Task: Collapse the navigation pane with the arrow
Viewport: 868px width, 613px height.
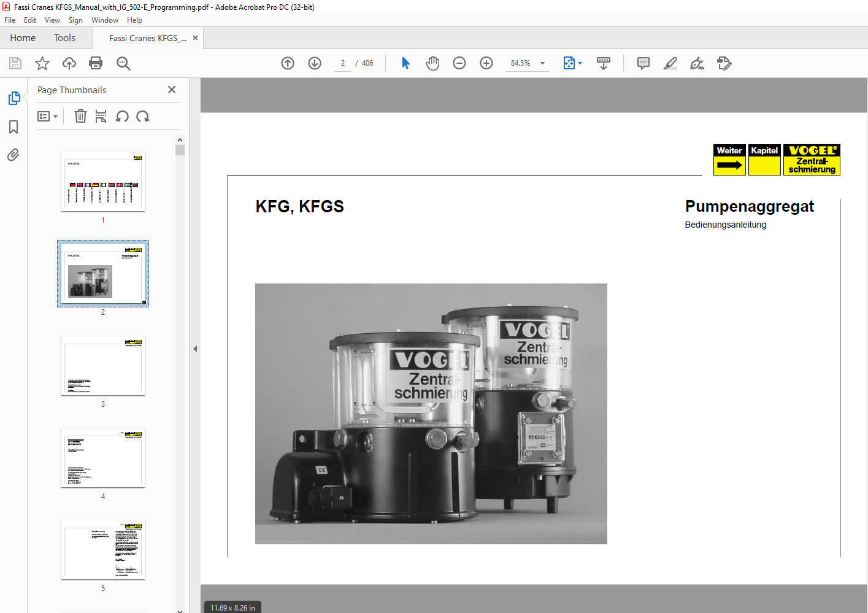Action: 195,349
